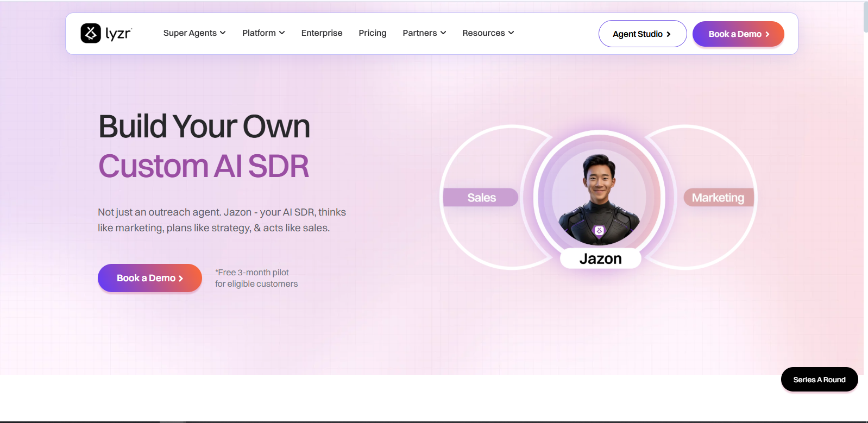Click the Jazon name label
This screenshot has width=868, height=423.
click(x=600, y=258)
